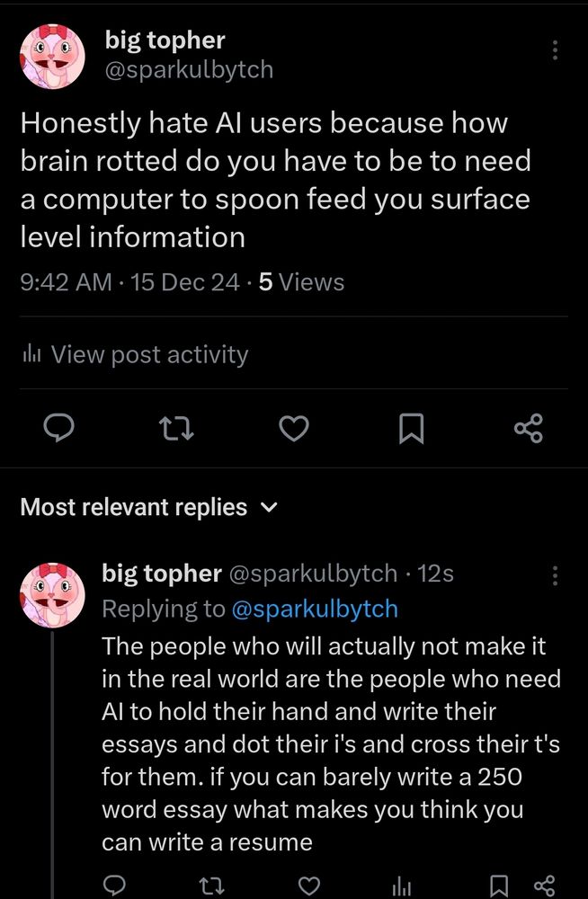
Task: Like the main post
Action: coord(294,430)
